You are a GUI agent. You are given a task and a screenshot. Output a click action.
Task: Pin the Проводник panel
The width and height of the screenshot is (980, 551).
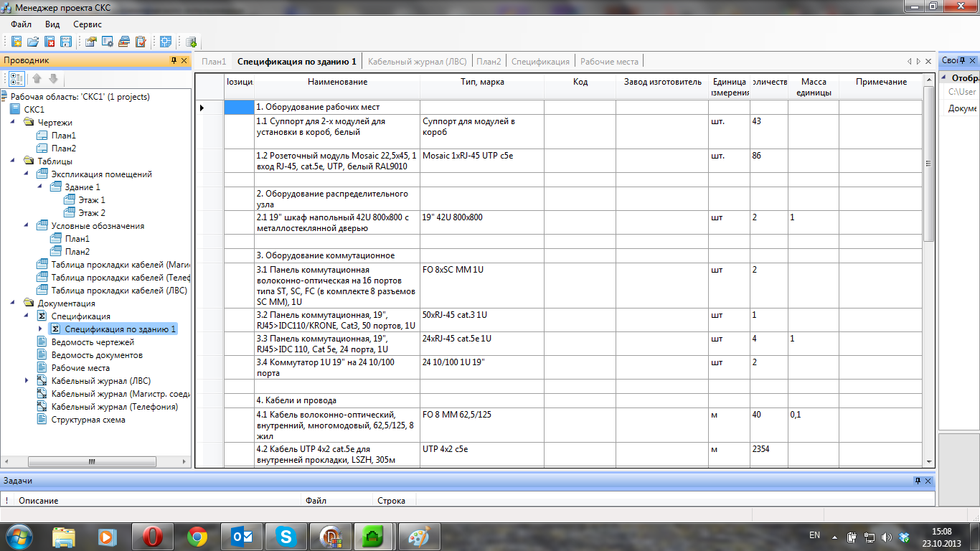coord(174,61)
